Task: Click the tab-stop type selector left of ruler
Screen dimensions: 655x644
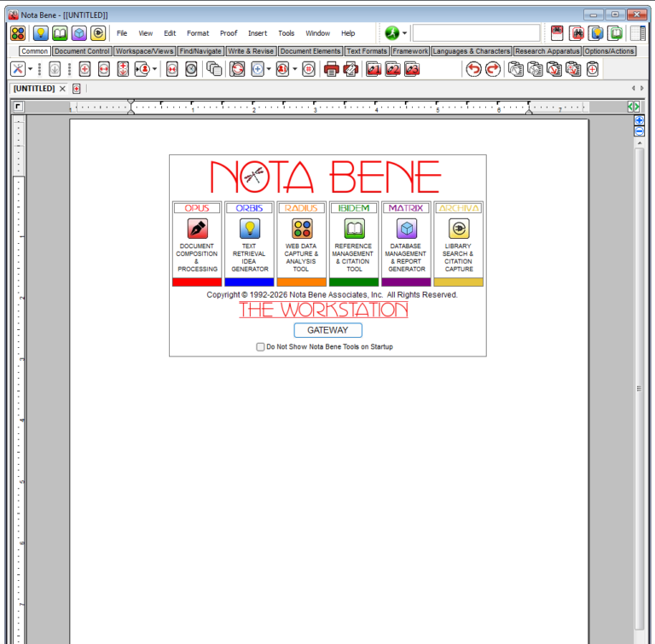Action: coord(18,107)
